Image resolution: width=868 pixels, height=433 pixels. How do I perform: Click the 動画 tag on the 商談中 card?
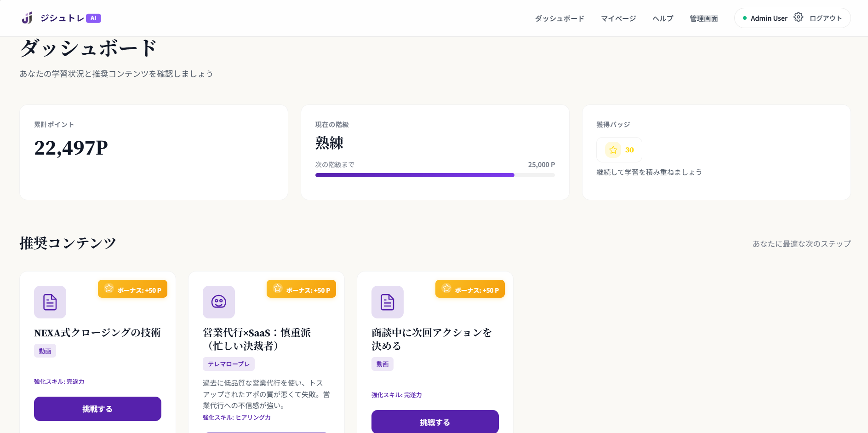[383, 364]
